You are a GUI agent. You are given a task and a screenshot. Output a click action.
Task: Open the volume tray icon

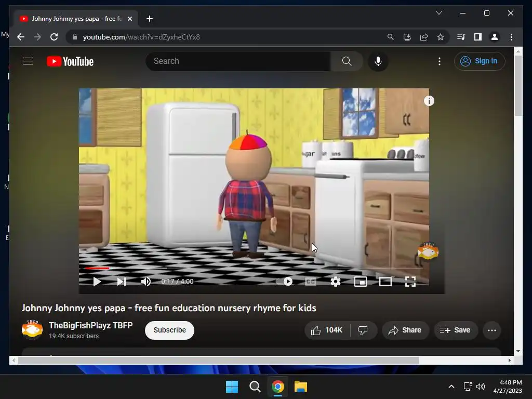481,387
